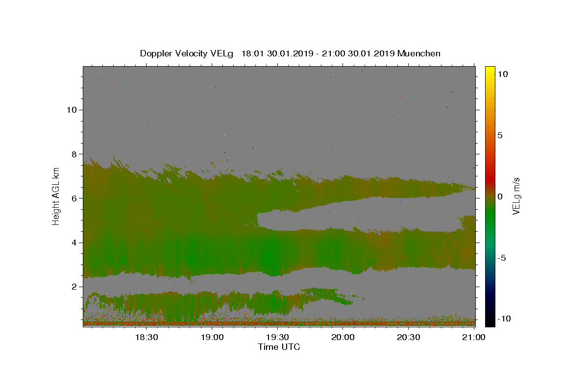588x392 pixels.
Task: Click the colorbar value 5
Action: tap(500, 135)
